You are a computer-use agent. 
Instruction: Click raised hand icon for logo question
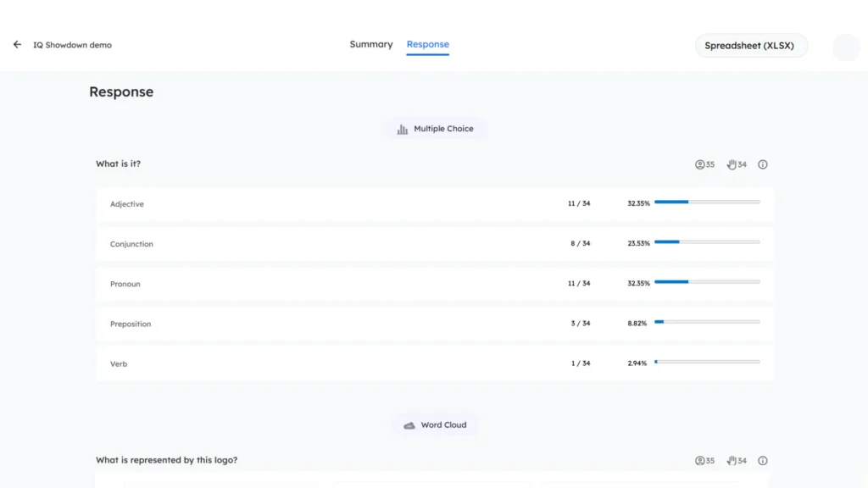732,461
